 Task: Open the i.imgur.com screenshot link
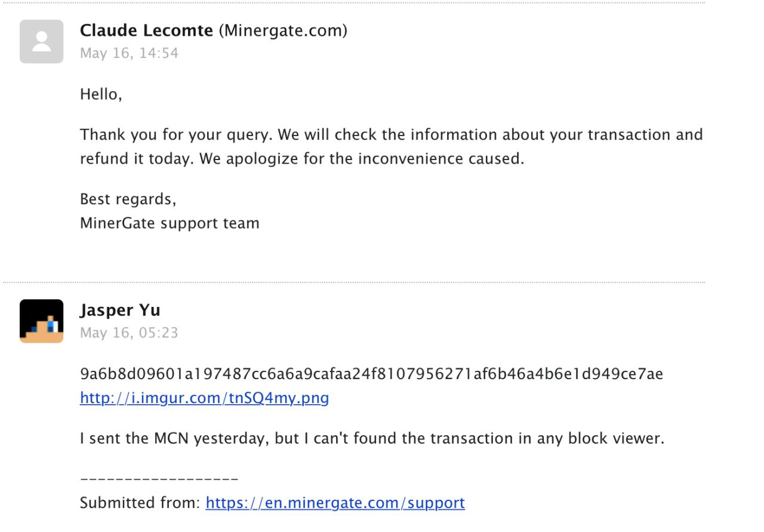pyautogui.click(x=204, y=398)
